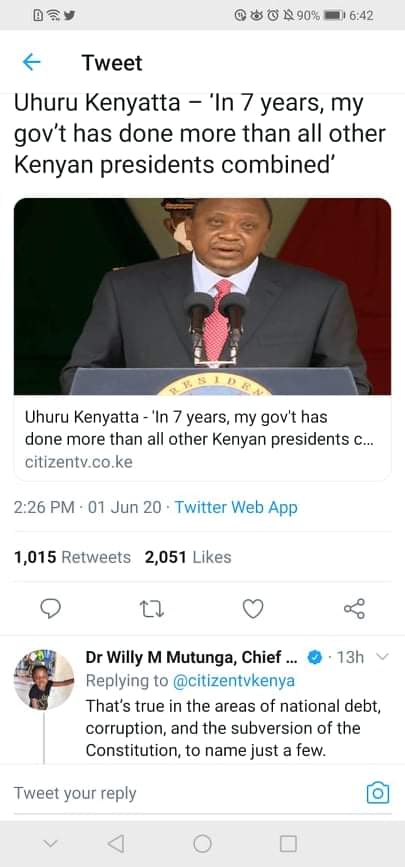The width and height of the screenshot is (405, 867).
Task: Open dropdown arrow on Mutunga's reply
Action: [383, 657]
